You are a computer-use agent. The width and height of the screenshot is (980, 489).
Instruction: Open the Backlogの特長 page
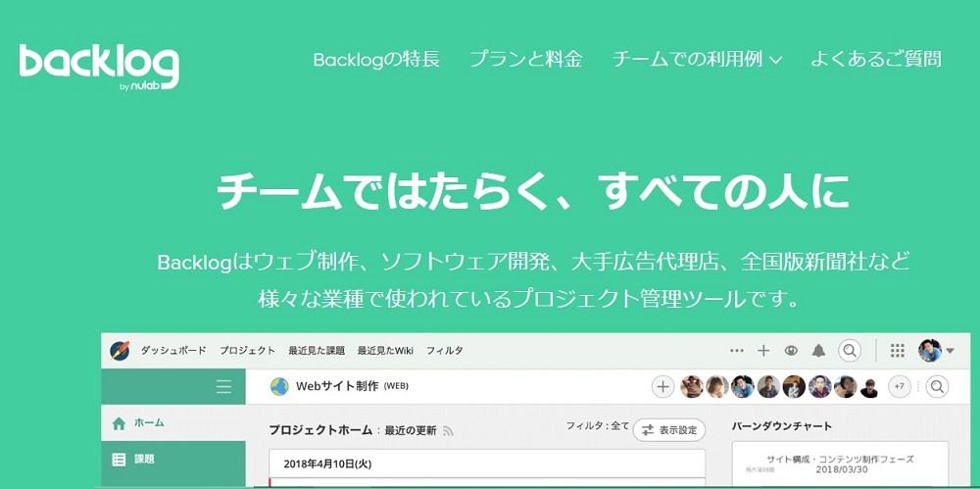(376, 60)
